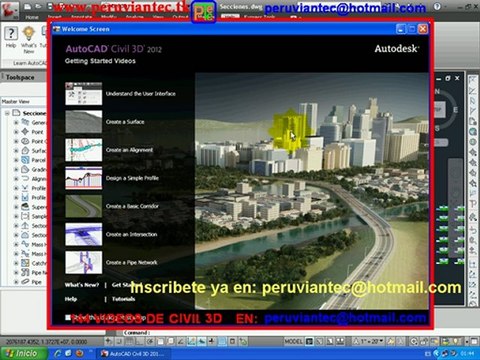Toggle the Show this dialog at startup checkbox
Viewport: 480px width, 360px height.
point(68,317)
